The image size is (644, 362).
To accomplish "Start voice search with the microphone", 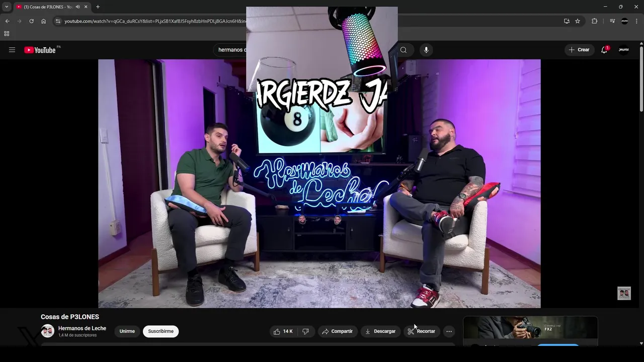I will click(x=426, y=50).
